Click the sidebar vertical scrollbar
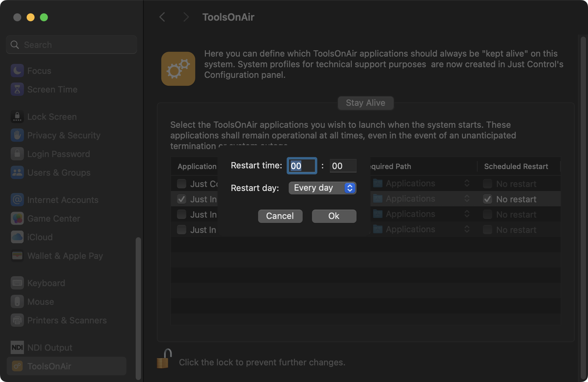Image resolution: width=588 pixels, height=382 pixels. click(x=138, y=308)
